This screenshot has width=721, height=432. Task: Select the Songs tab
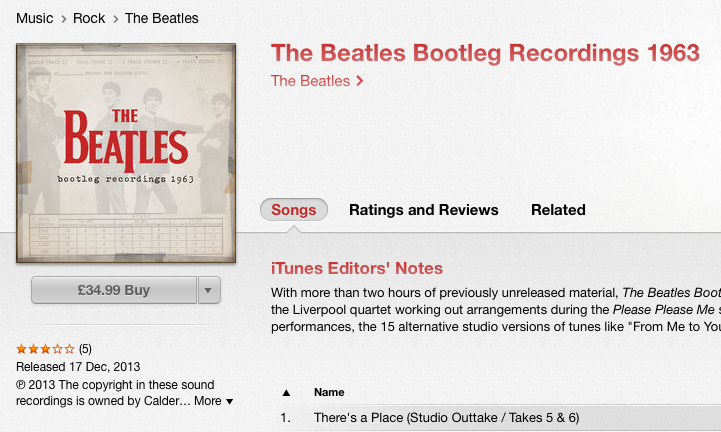point(294,210)
